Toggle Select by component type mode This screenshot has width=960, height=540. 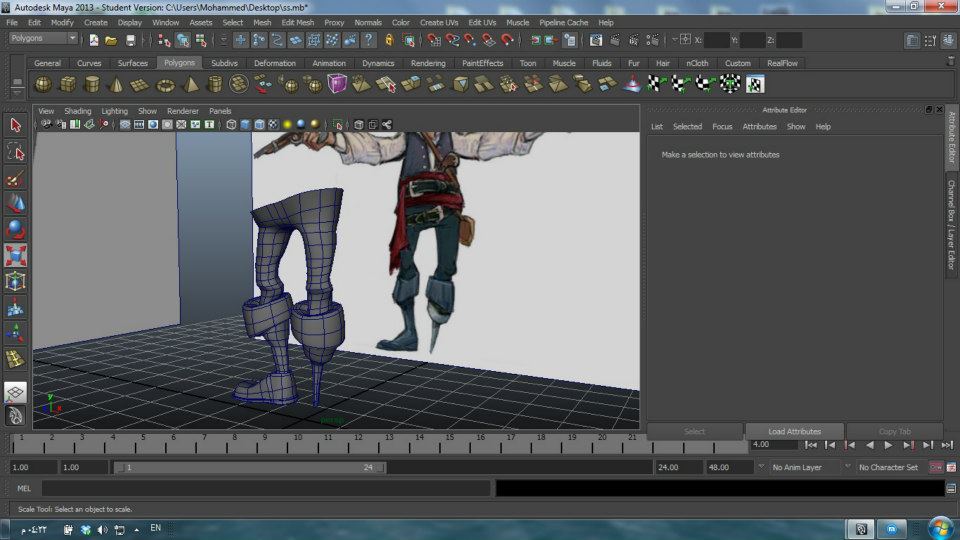coord(201,40)
